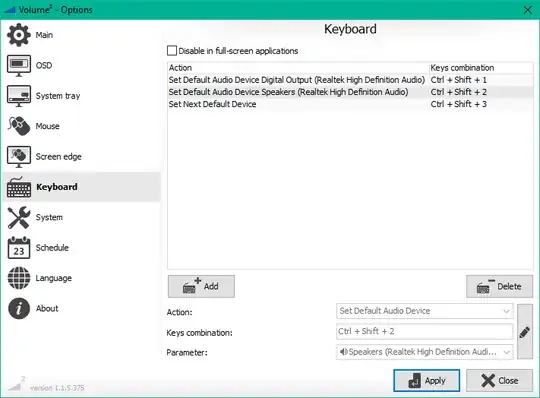Click the Ctrl + Shift + 3 cell

pyautogui.click(x=458, y=104)
